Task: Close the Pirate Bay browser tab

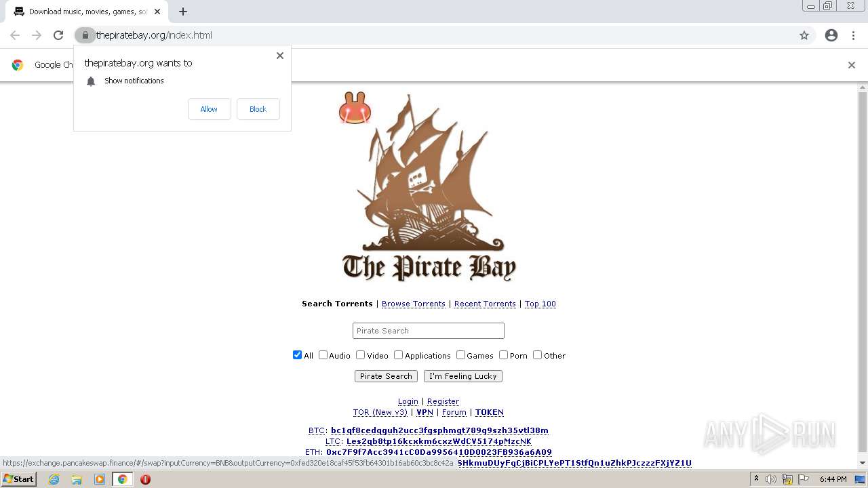Action: 157,12
